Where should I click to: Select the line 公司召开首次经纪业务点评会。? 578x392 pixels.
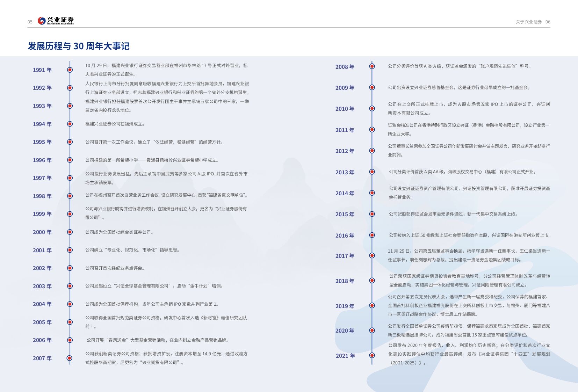click(x=115, y=268)
